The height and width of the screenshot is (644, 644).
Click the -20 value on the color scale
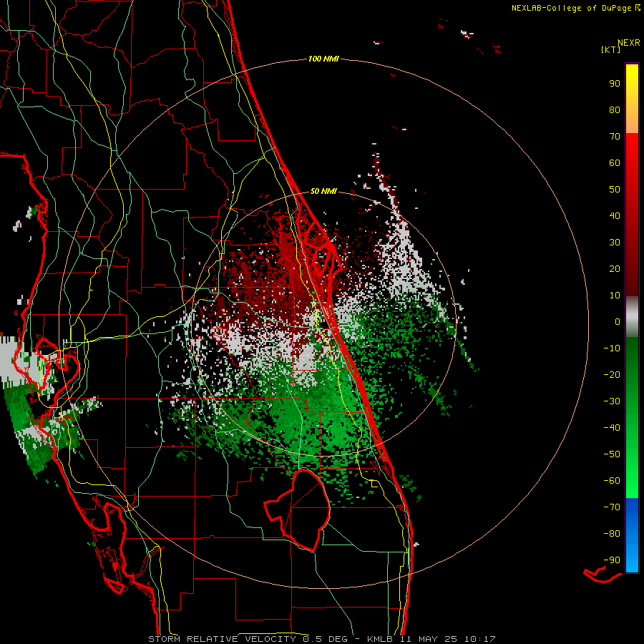[612, 374]
